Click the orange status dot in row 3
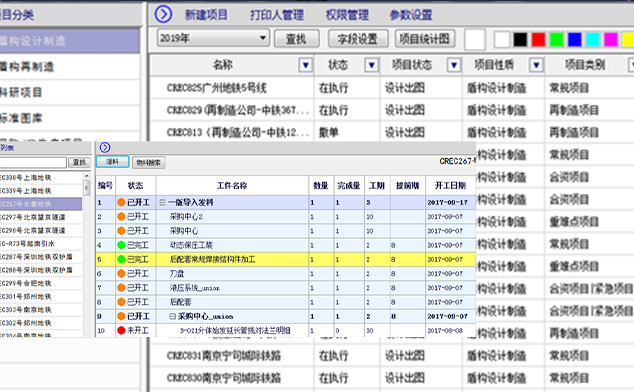 (121, 231)
